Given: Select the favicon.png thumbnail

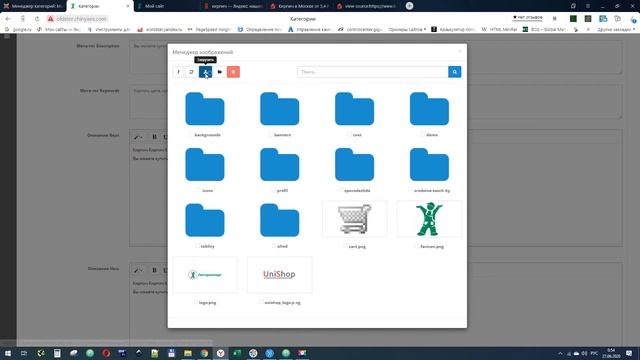Looking at the screenshot, I should [x=429, y=219].
